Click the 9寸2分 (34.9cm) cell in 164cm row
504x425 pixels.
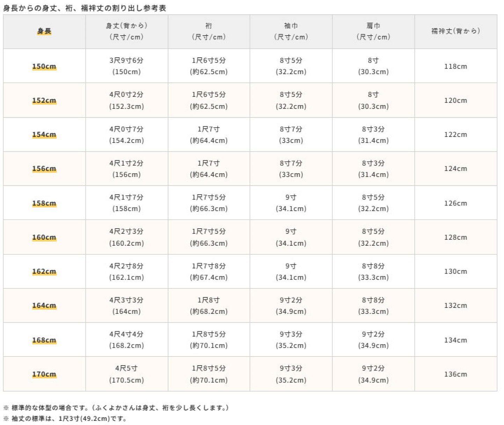pos(291,305)
